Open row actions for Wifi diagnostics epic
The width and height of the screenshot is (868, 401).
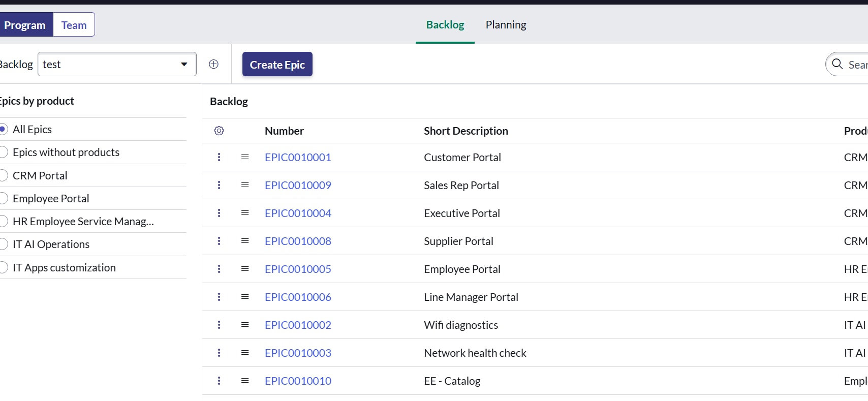pos(219,325)
